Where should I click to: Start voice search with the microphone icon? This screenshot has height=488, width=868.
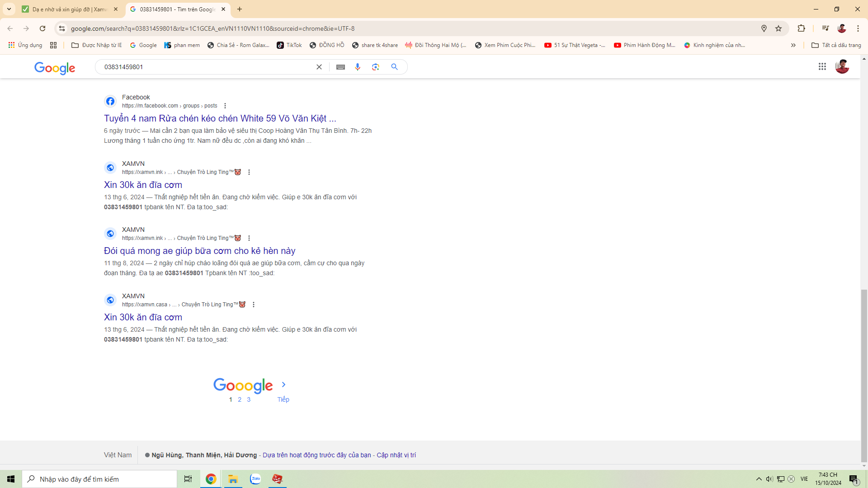coord(358,67)
